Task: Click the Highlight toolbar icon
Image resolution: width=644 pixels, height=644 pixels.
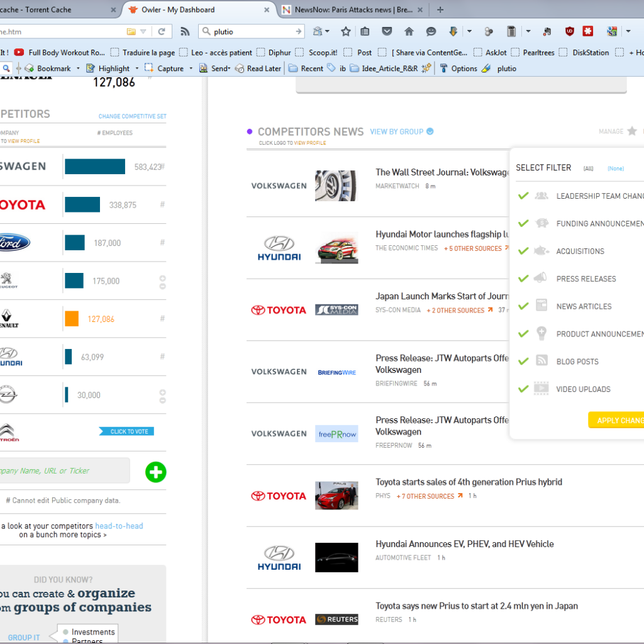Action: click(x=91, y=68)
